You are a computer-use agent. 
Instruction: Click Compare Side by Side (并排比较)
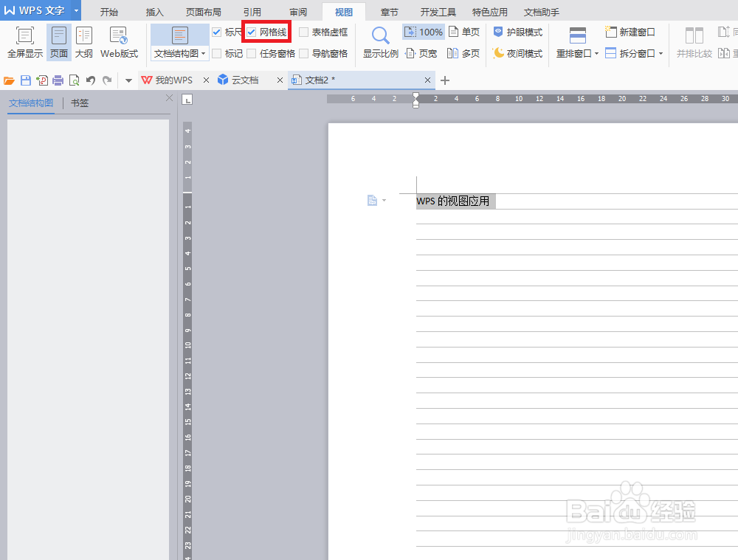click(x=694, y=42)
